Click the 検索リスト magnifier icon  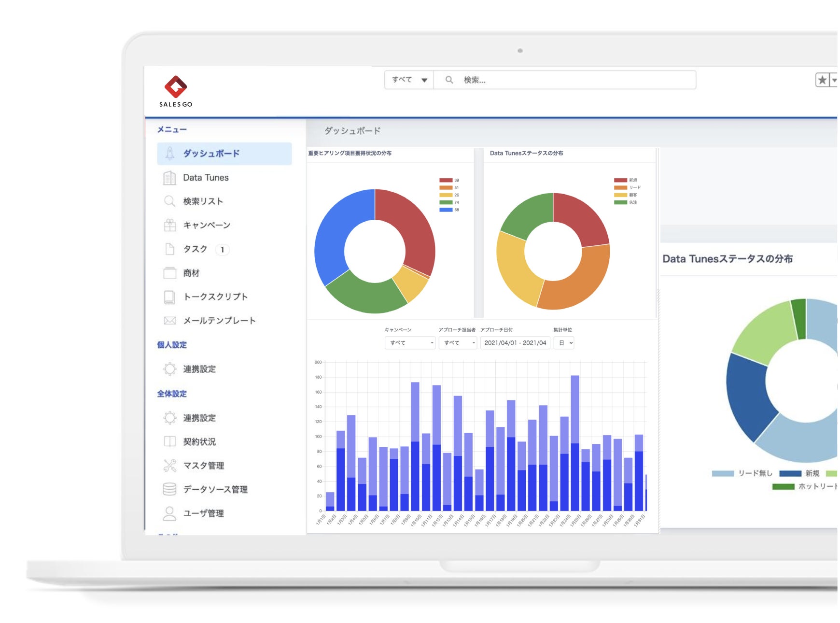tap(169, 201)
